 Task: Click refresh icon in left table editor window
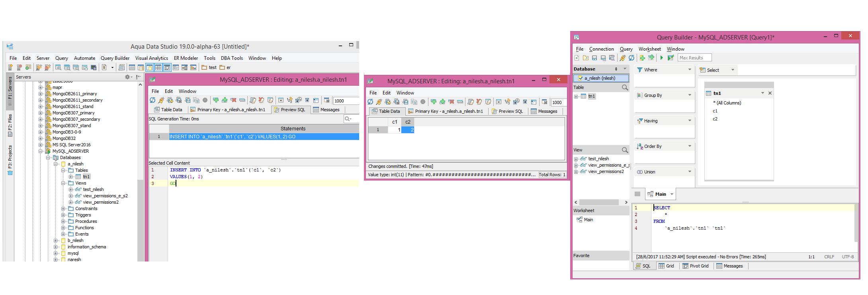pos(152,100)
